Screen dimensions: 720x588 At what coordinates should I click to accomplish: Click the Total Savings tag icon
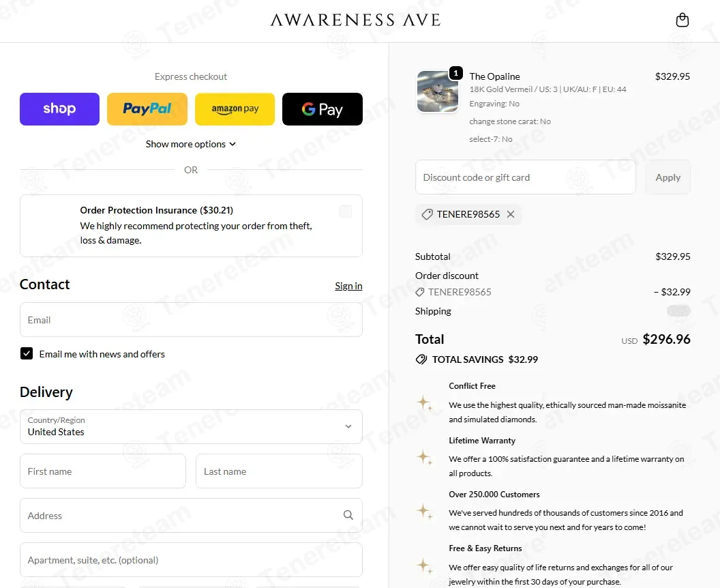click(x=421, y=359)
